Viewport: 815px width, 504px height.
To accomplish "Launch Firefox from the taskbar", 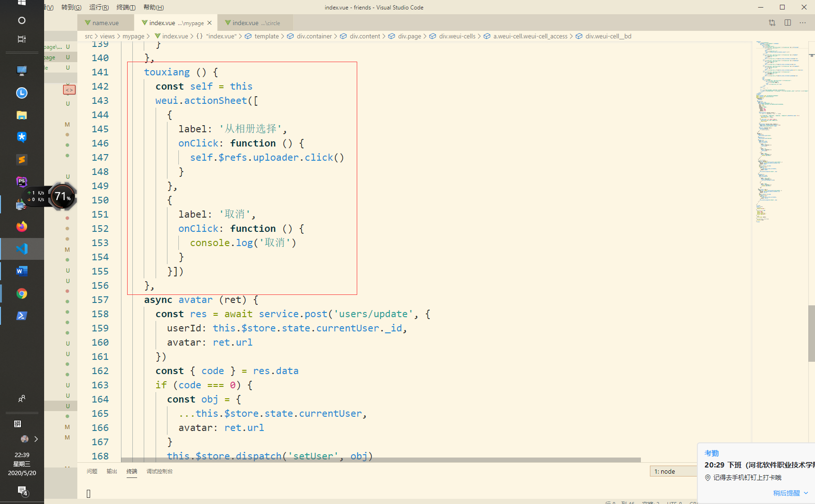I will click(21, 226).
